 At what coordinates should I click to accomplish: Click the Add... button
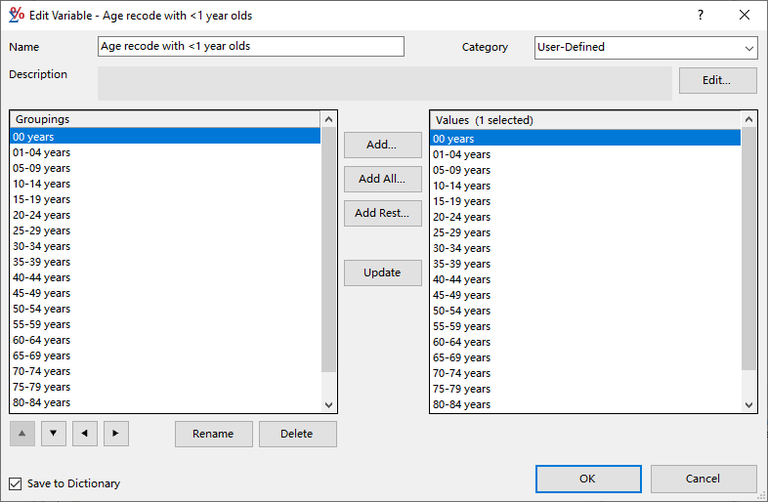click(382, 145)
